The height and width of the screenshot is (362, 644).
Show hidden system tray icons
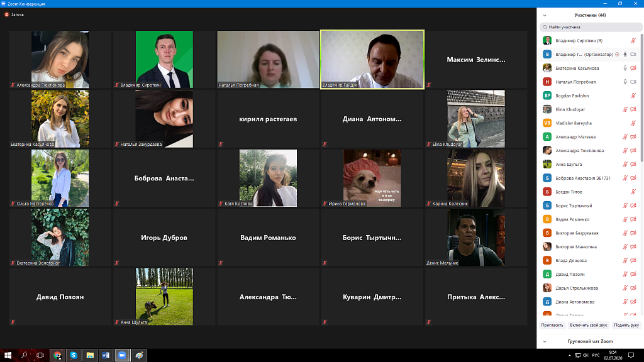tap(570, 356)
